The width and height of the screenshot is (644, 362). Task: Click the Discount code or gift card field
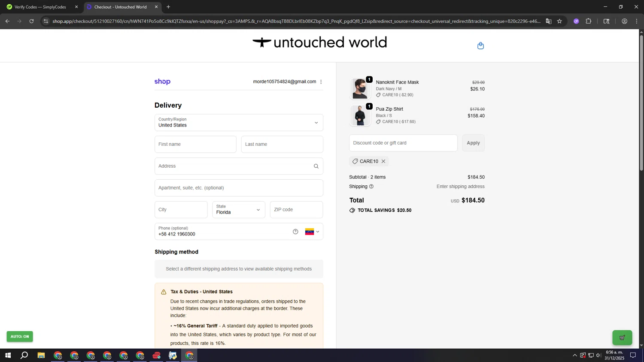coord(403,143)
